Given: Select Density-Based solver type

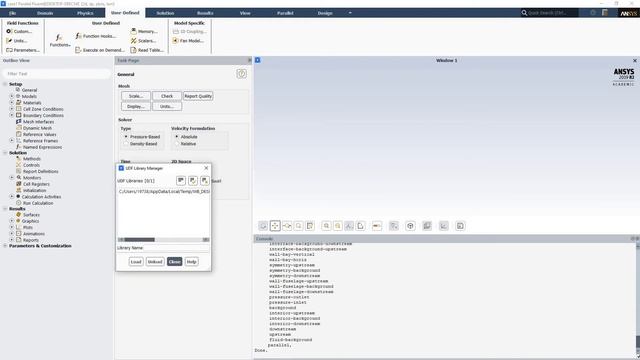Looking at the screenshot, I should pos(140,144).
